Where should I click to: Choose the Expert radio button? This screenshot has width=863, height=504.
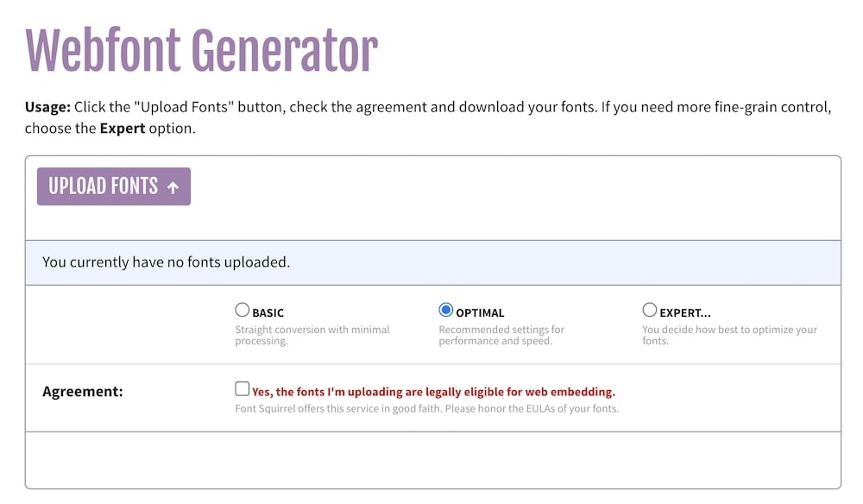pyautogui.click(x=650, y=311)
